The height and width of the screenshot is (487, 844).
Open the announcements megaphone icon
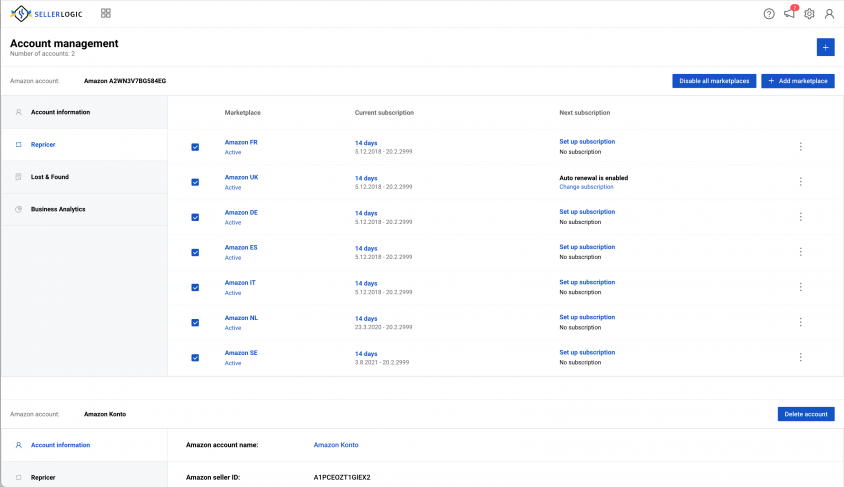click(x=790, y=13)
